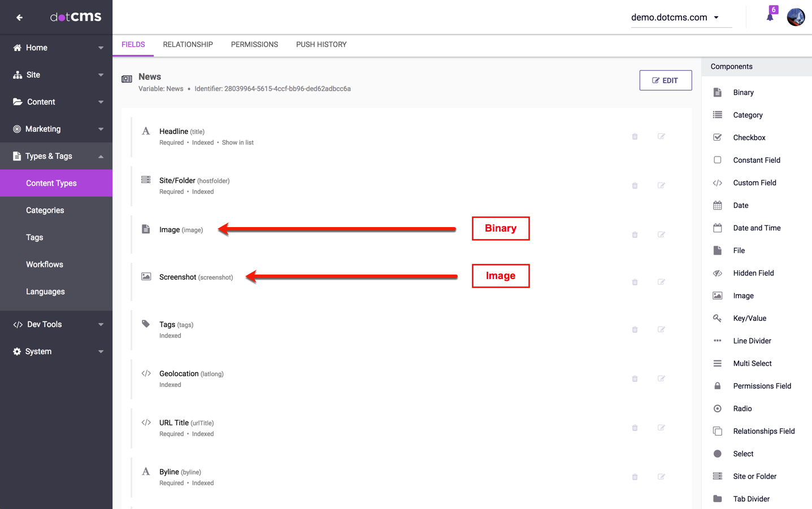The width and height of the screenshot is (812, 509).
Task: Go to Categories in the sidebar
Action: point(45,210)
